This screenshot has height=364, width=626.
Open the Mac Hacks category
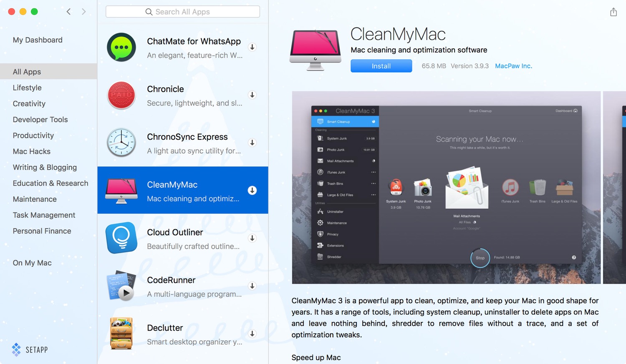click(x=32, y=151)
